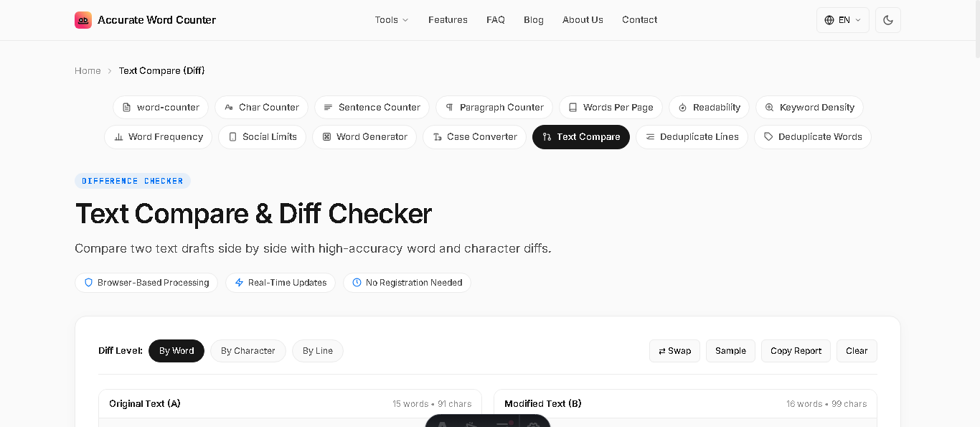The width and height of the screenshot is (980, 427).
Task: Click the Char Counter letter icon
Action: point(229,108)
